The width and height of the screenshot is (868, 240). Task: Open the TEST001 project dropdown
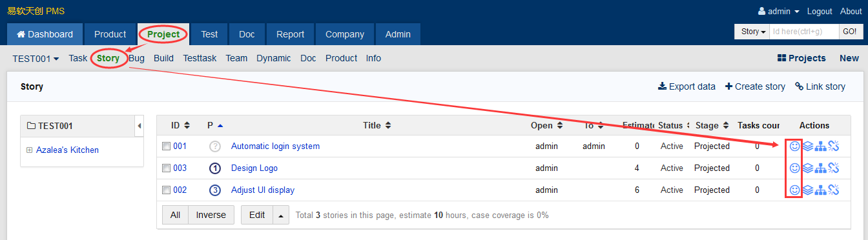(x=36, y=58)
